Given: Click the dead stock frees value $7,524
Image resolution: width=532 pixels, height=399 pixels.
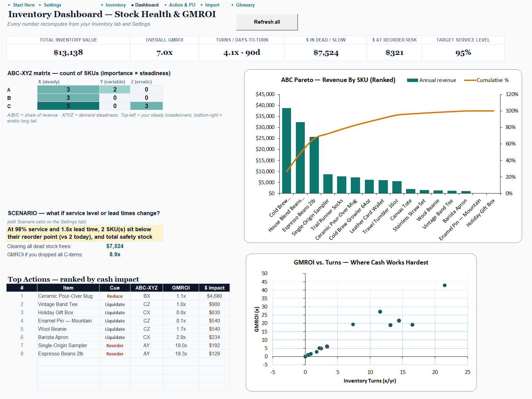Looking at the screenshot, I should pos(115,246).
